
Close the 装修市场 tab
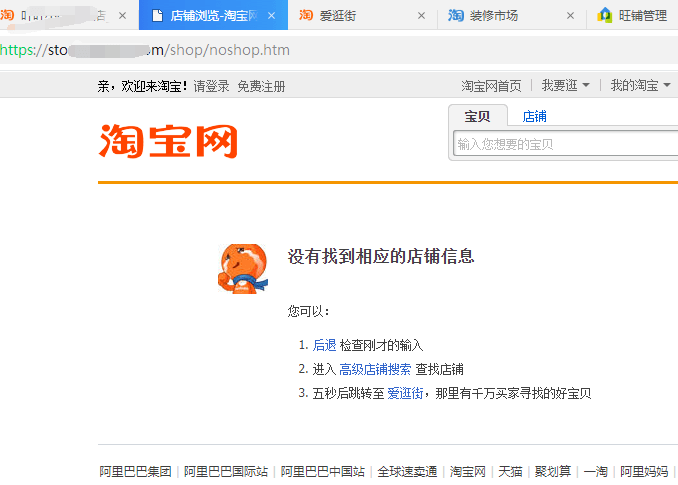click(570, 16)
